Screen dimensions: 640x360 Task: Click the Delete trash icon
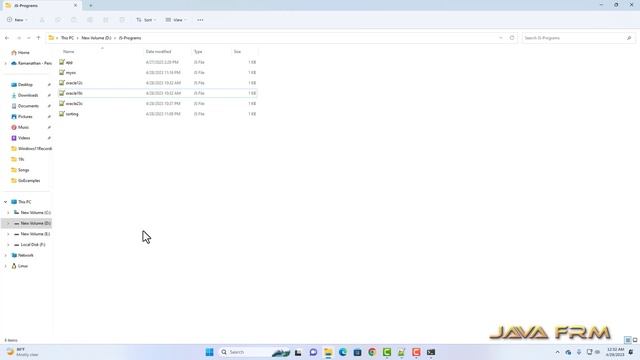122,20
